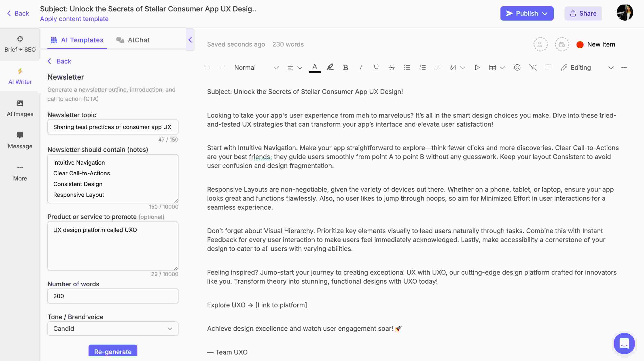The image size is (644, 361).
Task: Click the '— Team UXO' signature line
Action: [227, 352]
